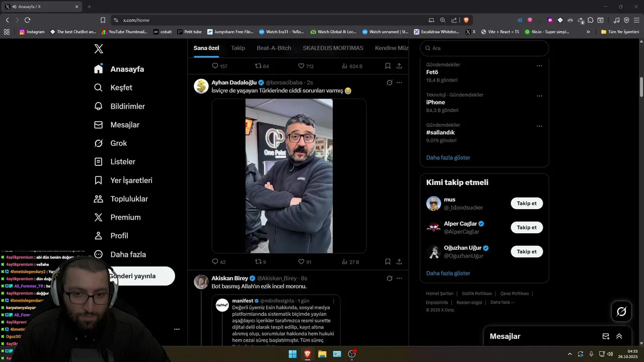
Task: Open Ayhan Dadaloğlu profile avatar
Action: click(201, 86)
